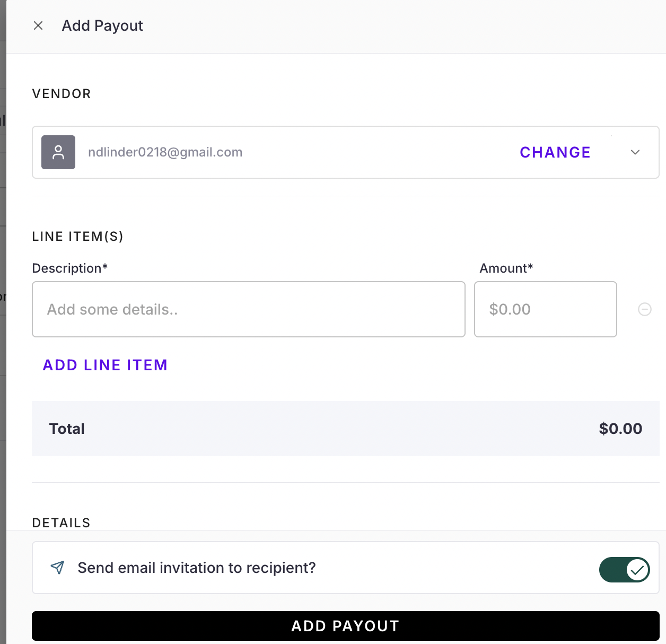Close the Add Payout panel
This screenshot has height=644, width=666.
coord(38,25)
